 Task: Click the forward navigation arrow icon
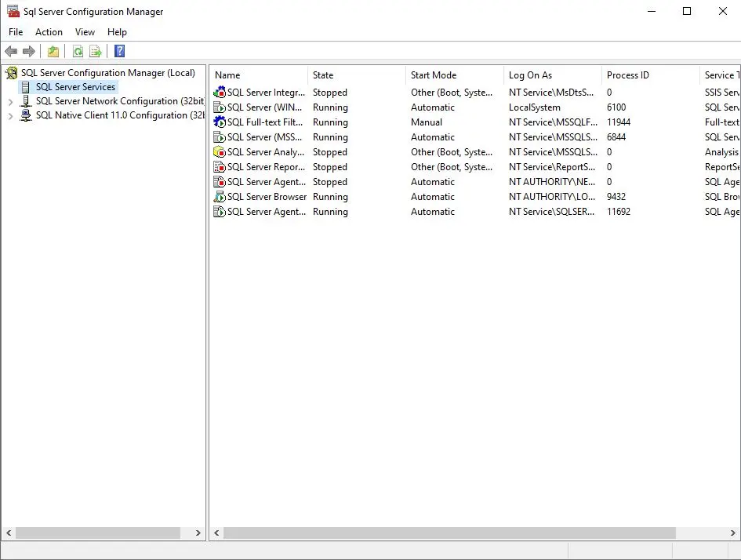[x=29, y=51]
